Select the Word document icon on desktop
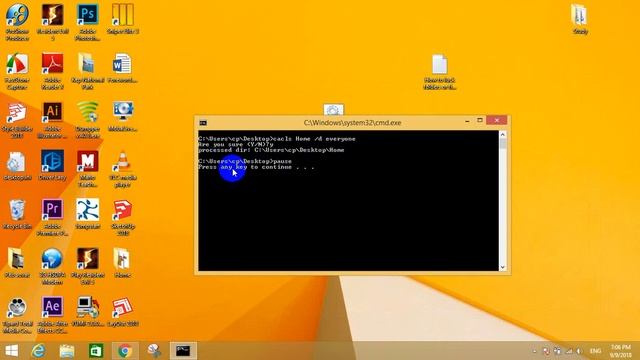Viewport: 640px width, 360px height. pos(122,64)
